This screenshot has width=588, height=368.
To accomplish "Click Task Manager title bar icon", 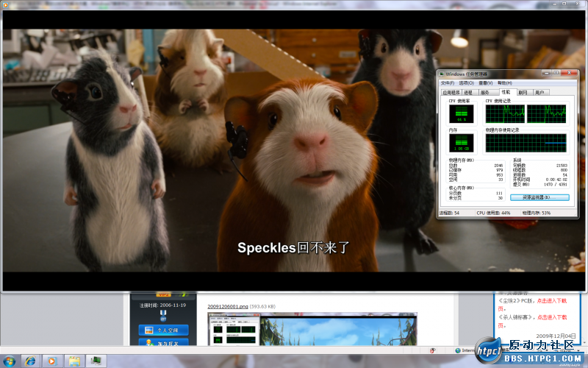I will pyautogui.click(x=442, y=74).
